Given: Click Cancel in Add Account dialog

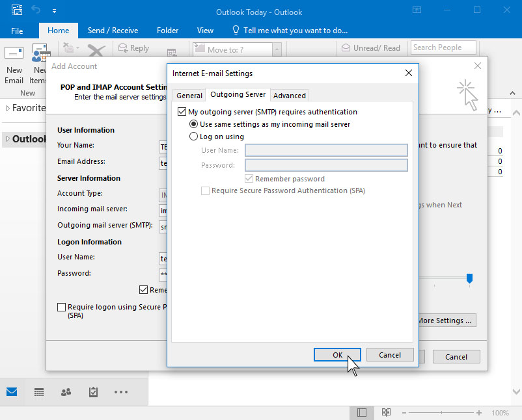Looking at the screenshot, I should click(x=456, y=357).
